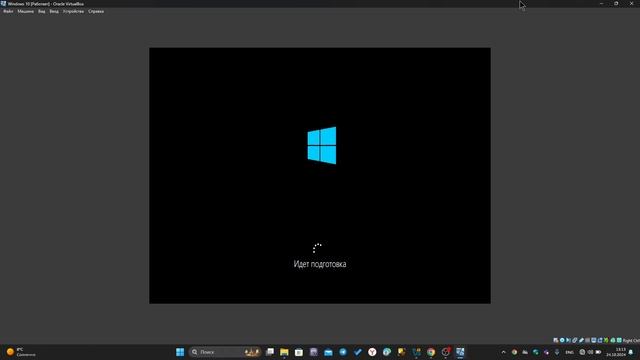Open the Mail app from the taskbar
Image resolution: width=640 pixels, height=360 pixels.
pos(328,352)
